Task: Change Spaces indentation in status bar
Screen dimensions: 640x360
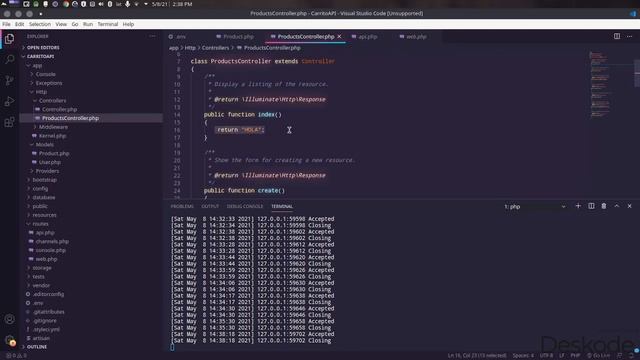Action: 523,356
